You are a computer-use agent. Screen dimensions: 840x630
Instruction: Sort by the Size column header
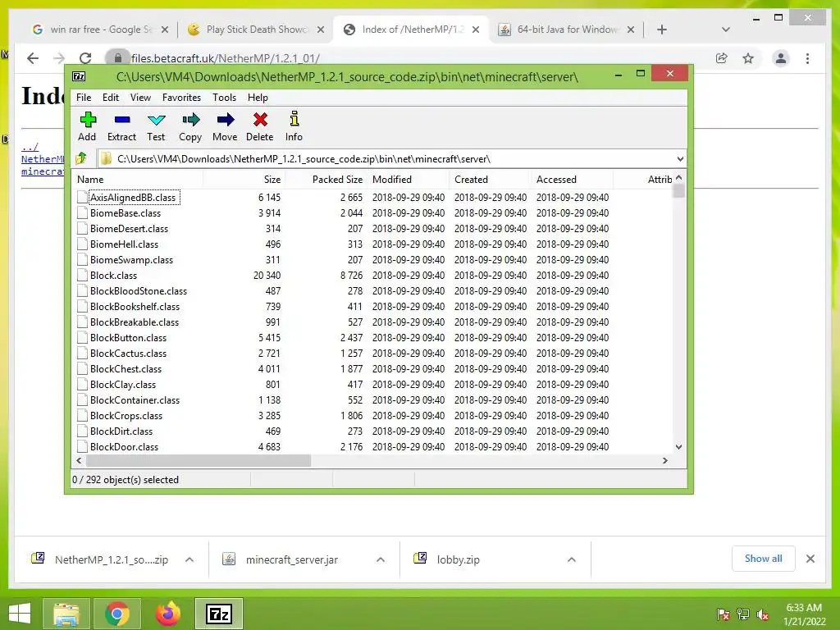tap(244, 180)
